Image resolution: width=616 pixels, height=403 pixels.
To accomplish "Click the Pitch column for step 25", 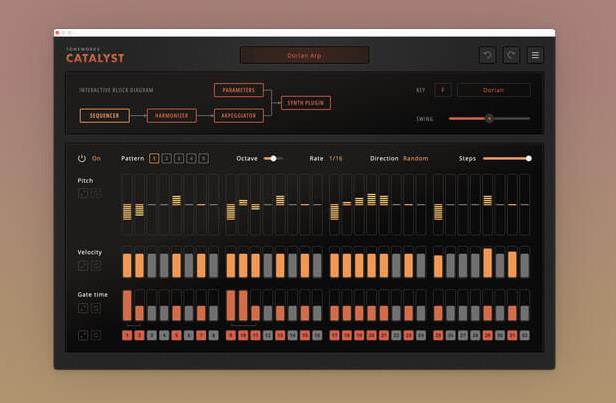I will pos(438,205).
